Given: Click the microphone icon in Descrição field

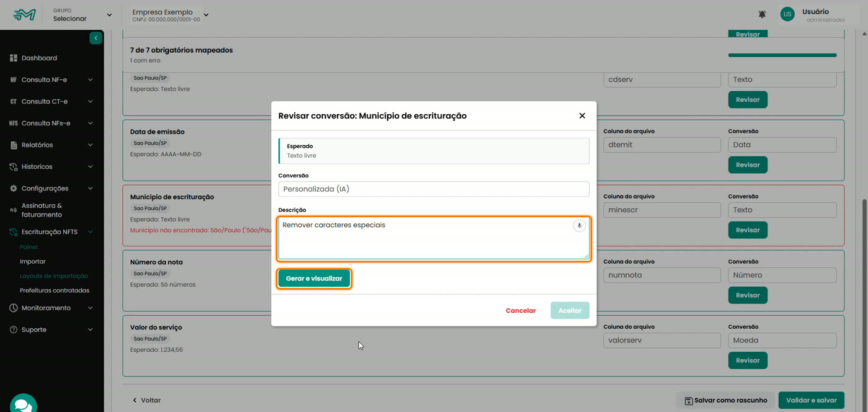Looking at the screenshot, I should point(579,226).
